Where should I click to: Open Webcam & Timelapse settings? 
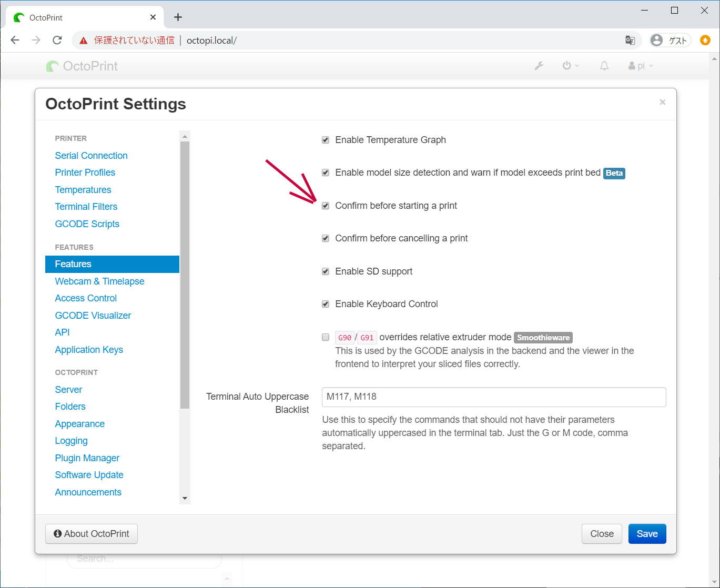tap(99, 281)
